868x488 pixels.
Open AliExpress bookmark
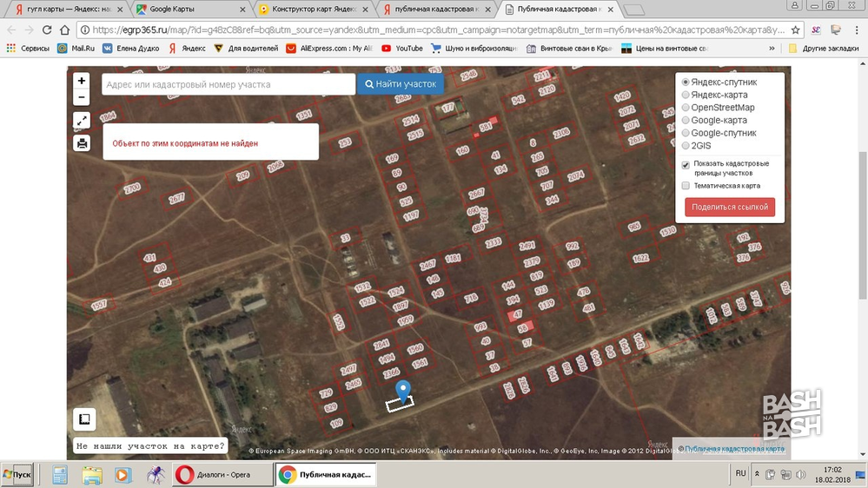330,48
